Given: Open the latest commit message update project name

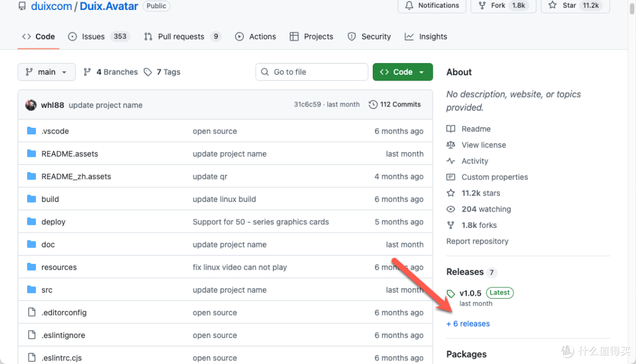Looking at the screenshot, I should (105, 105).
